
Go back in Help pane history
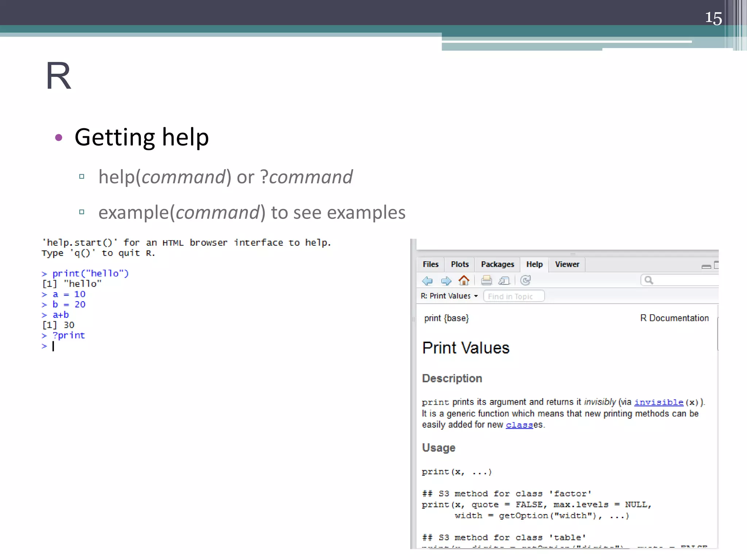tap(427, 280)
